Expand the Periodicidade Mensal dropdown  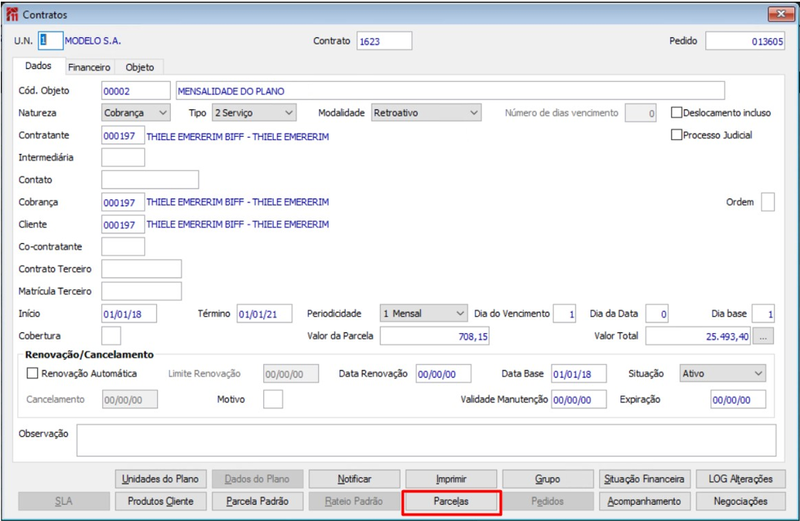(x=423, y=313)
